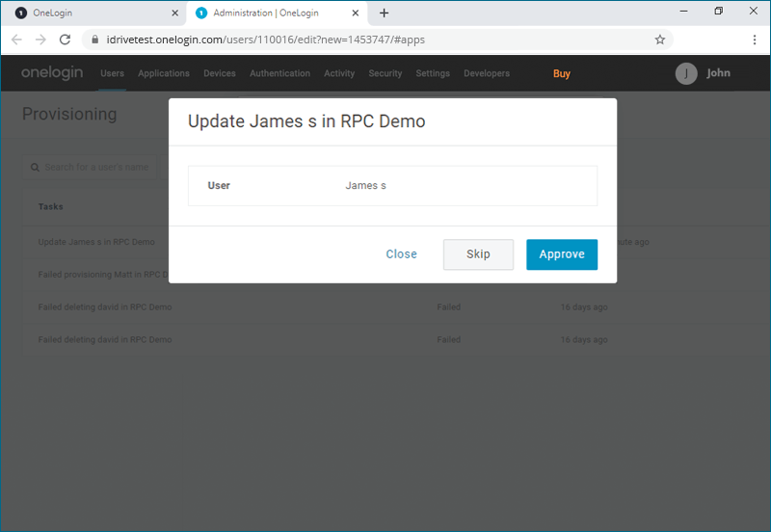Click the site lock icon

click(x=94, y=40)
